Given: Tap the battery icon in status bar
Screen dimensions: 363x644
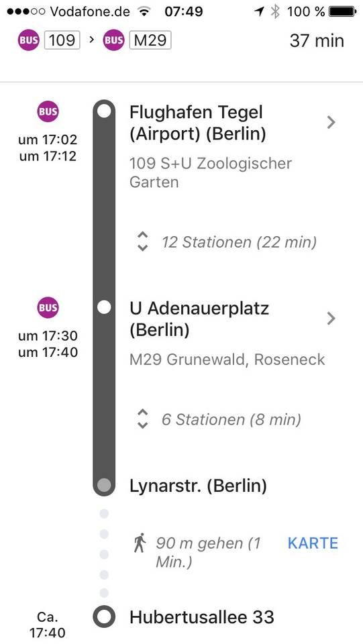Looking at the screenshot, I should click(343, 11).
